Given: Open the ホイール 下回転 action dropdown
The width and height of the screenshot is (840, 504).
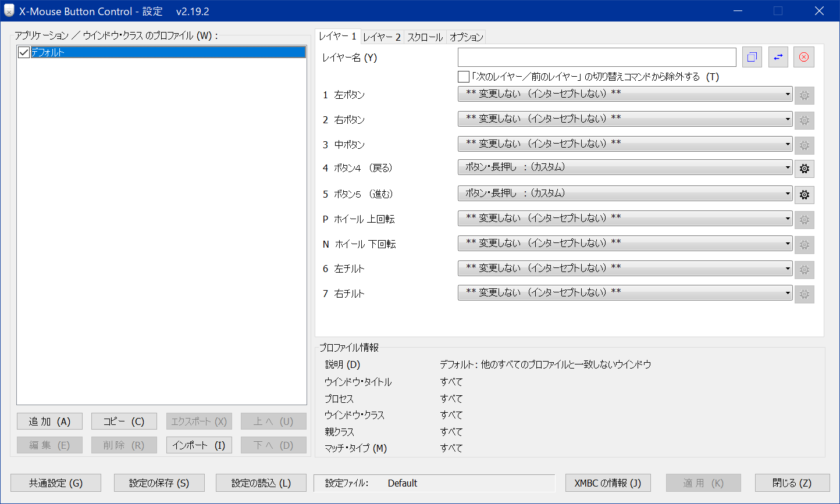Looking at the screenshot, I should tap(625, 243).
